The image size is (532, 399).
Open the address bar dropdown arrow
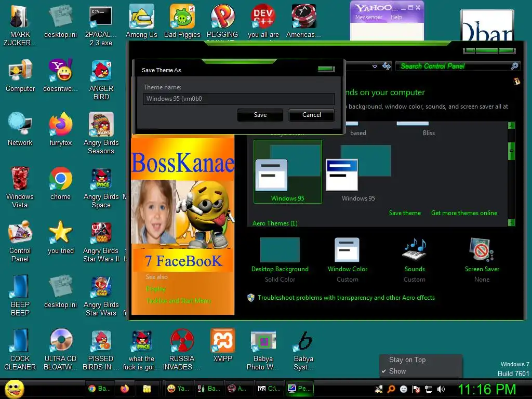click(375, 66)
